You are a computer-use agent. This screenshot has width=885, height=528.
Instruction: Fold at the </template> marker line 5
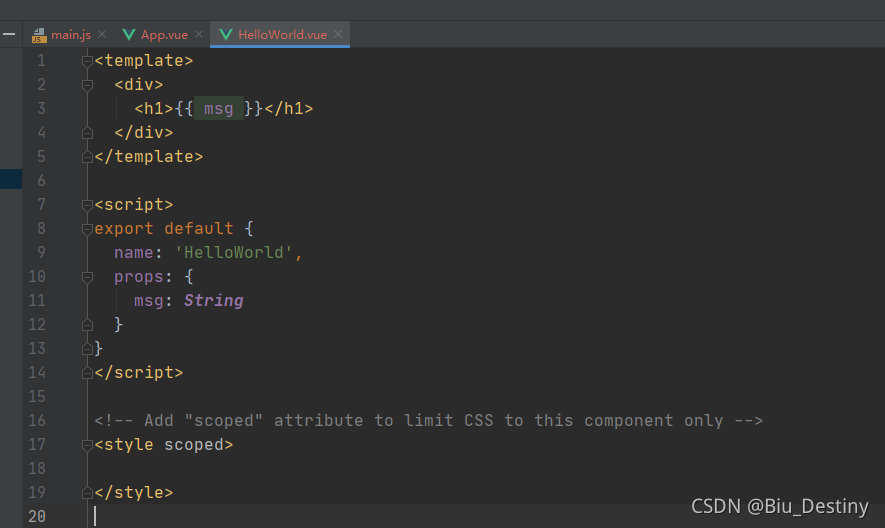click(x=87, y=157)
